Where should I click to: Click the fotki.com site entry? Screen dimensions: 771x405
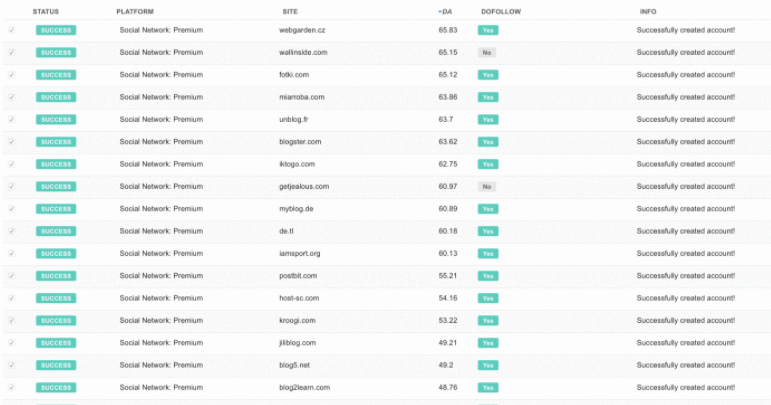click(x=293, y=75)
